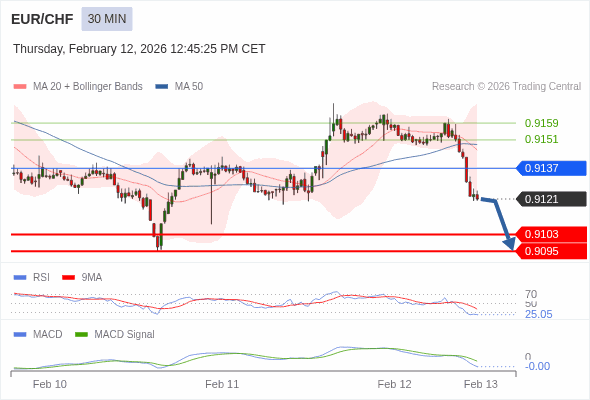Click the 9MA legend label
Screen dimensions: 590x400
click(92, 277)
